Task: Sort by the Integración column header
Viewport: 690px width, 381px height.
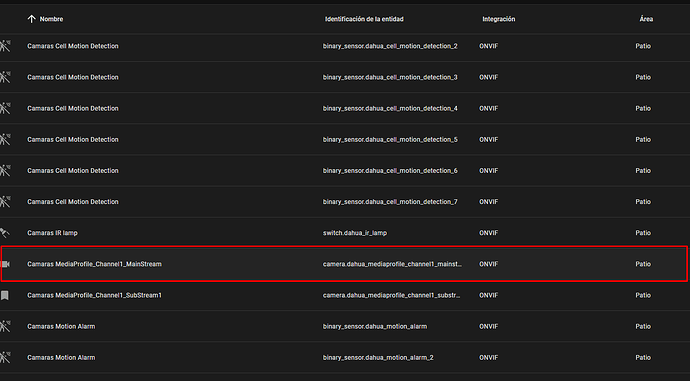Action: click(499, 19)
